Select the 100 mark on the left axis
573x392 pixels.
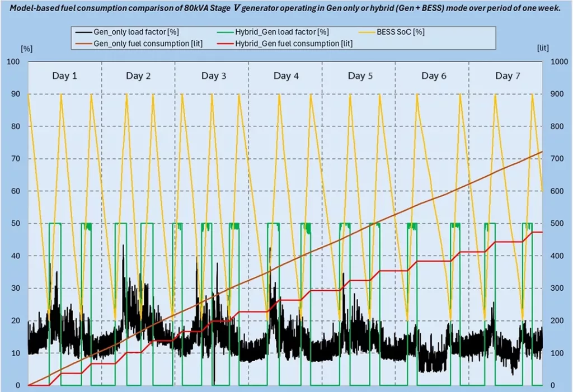(13, 62)
